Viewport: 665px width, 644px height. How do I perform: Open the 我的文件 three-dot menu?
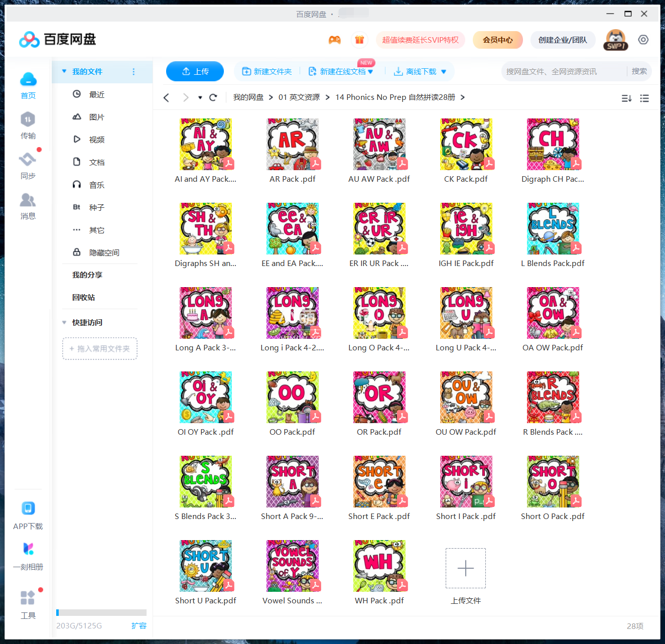point(133,71)
